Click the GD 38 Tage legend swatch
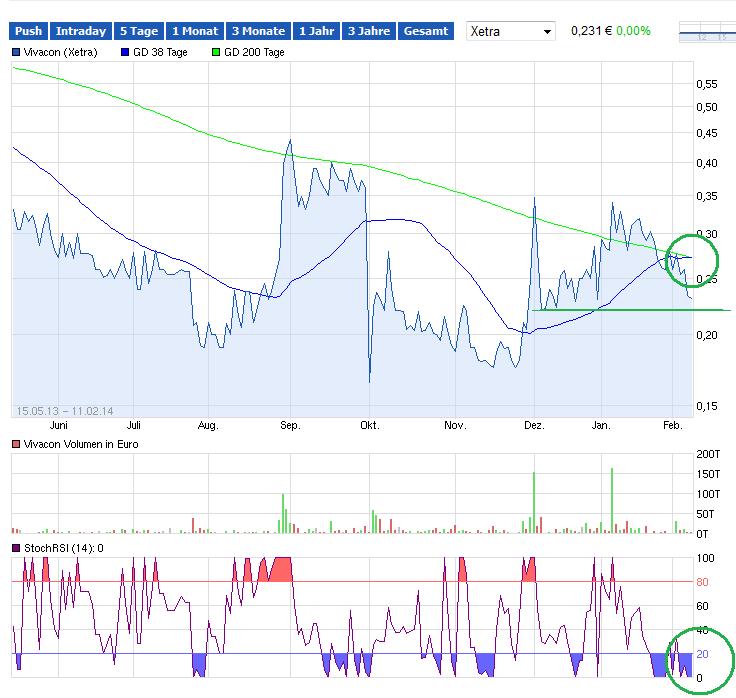 (x=125, y=52)
